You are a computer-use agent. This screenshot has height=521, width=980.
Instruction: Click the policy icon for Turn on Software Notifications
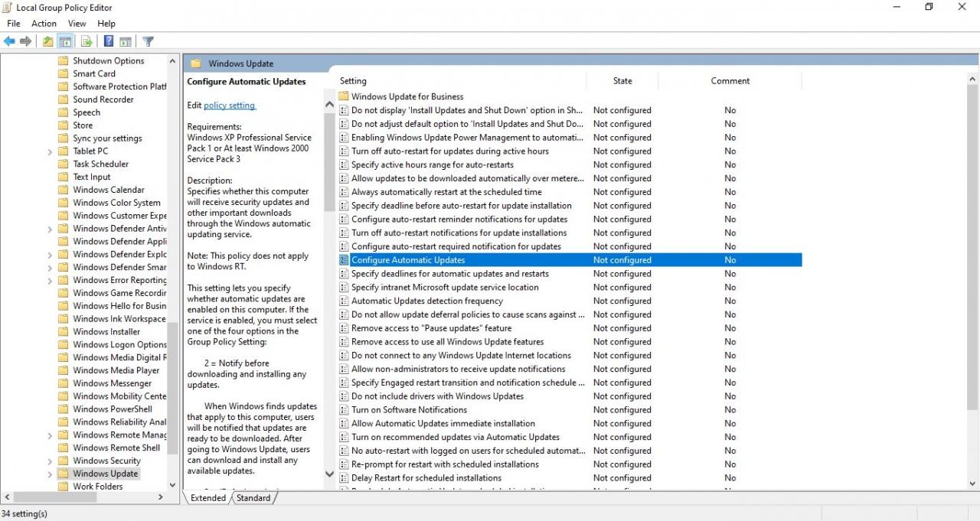(344, 410)
